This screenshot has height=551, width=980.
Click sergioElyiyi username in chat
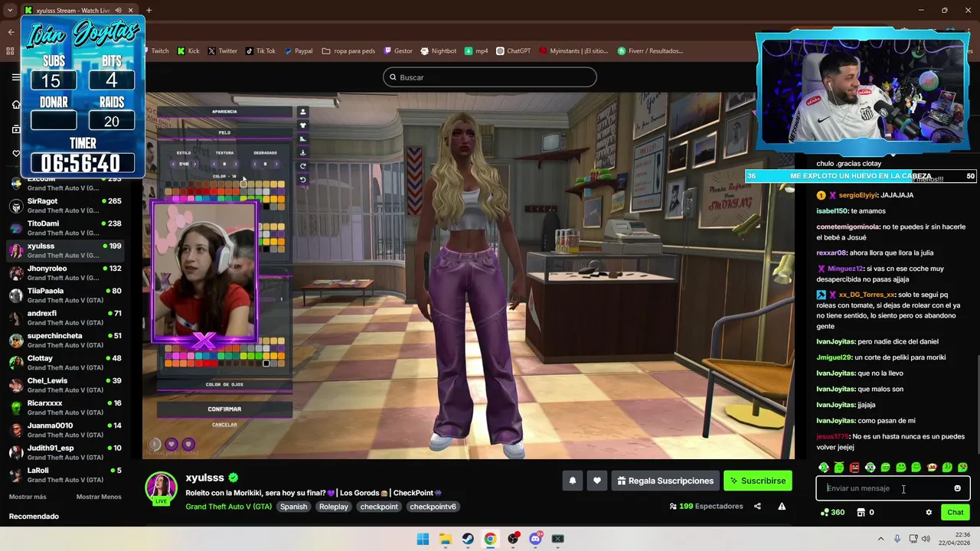point(858,195)
